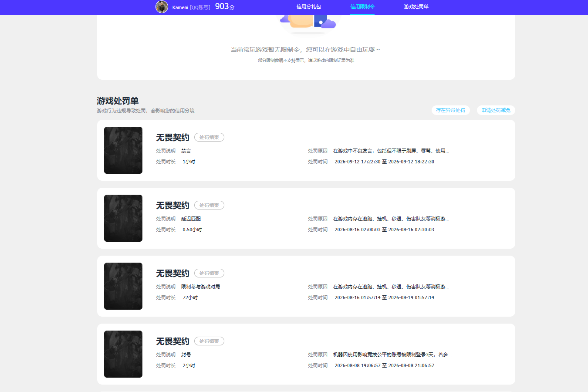Image resolution: width=588 pixels, height=392 pixels.
Task: Click the reason text starting 机器因使用影响竞技公平
Action: [x=392, y=355]
